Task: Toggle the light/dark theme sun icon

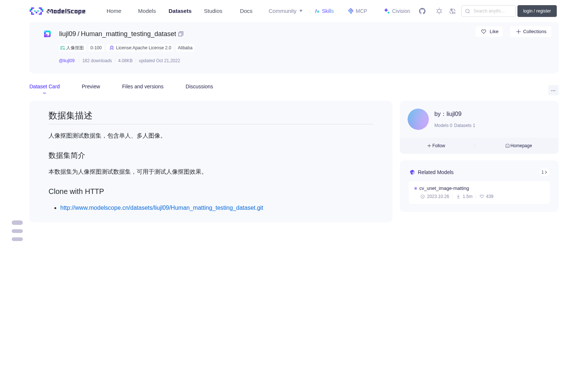Action: coord(439,11)
